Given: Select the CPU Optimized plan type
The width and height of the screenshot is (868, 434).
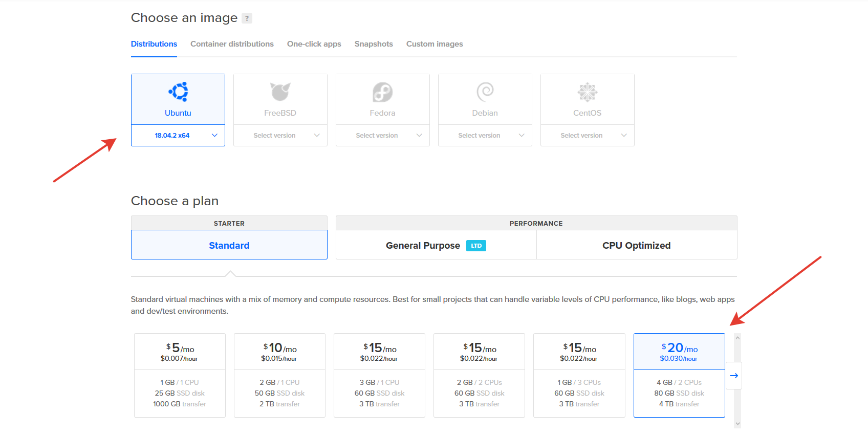Looking at the screenshot, I should (x=637, y=245).
